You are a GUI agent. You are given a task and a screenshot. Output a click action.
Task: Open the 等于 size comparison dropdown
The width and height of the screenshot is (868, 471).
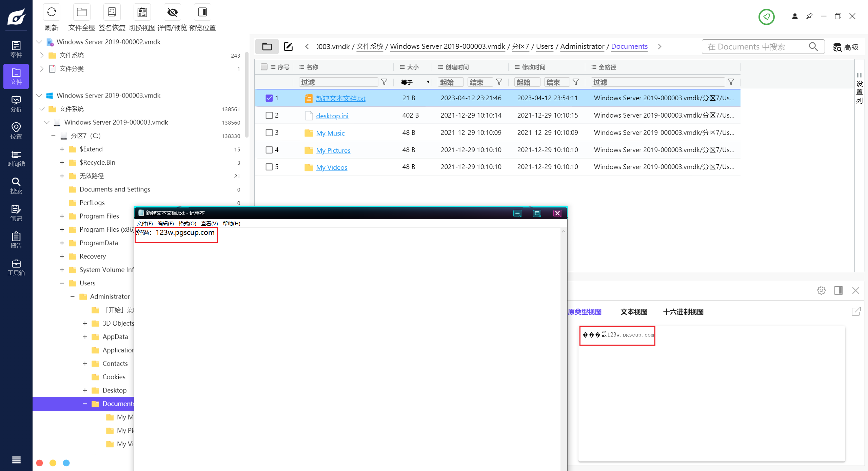415,82
